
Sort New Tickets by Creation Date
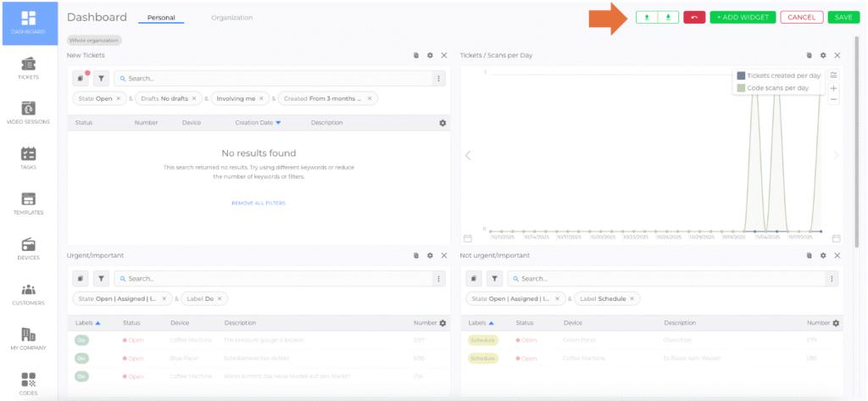(x=258, y=123)
